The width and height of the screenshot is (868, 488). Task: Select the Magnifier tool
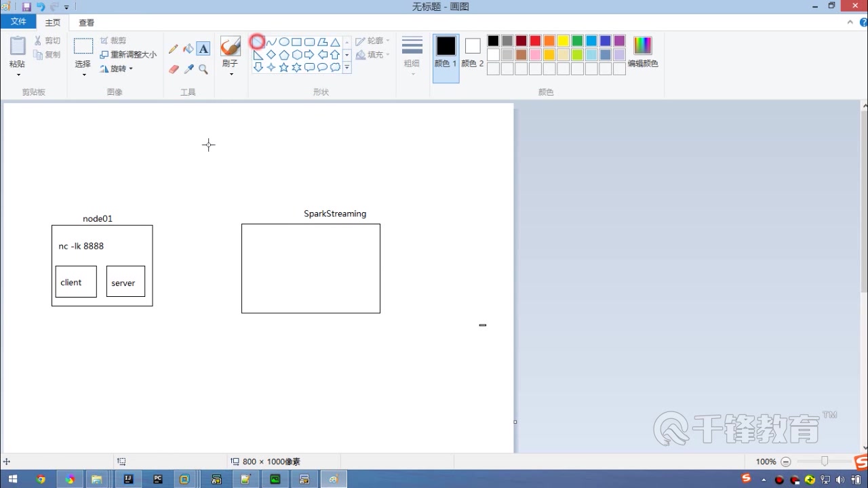click(x=203, y=69)
